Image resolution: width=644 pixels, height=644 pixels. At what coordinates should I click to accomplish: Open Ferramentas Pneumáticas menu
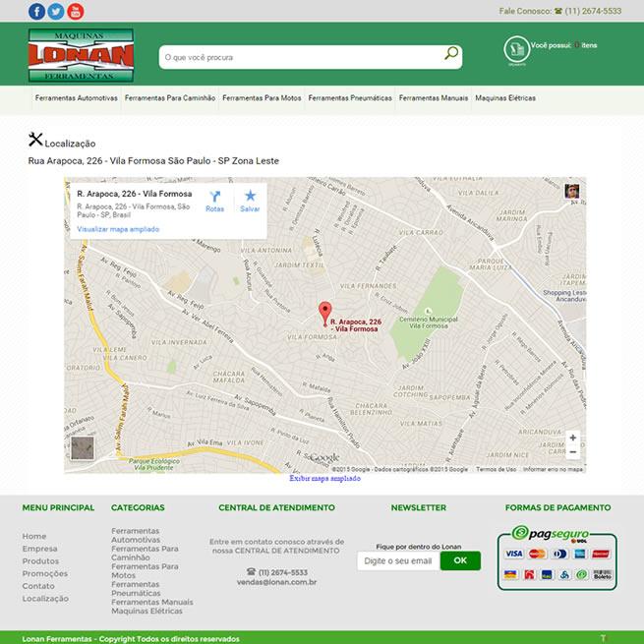[x=350, y=98]
